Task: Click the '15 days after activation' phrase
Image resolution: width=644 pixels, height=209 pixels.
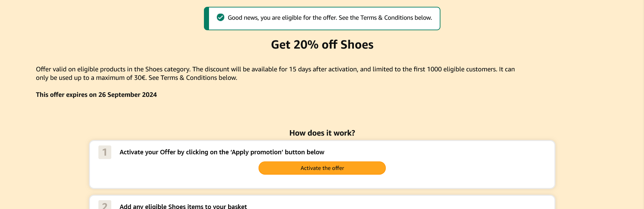Action: point(323,69)
